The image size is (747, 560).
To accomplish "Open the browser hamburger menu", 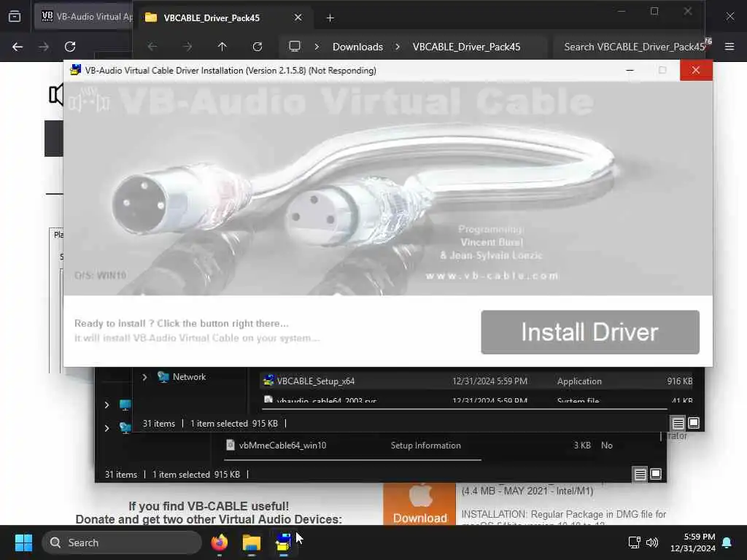I will 729,47.
